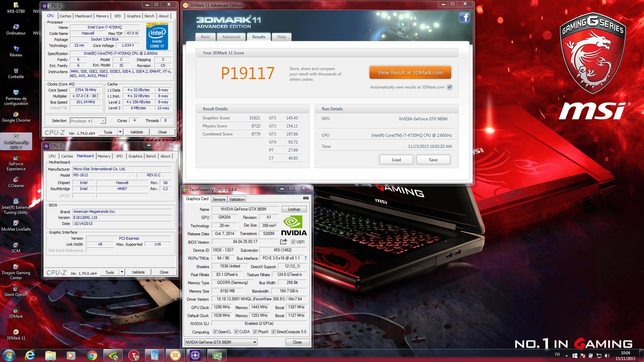644x362 pixels.
Task: Click the Save button in Run Details
Action: coord(433,160)
